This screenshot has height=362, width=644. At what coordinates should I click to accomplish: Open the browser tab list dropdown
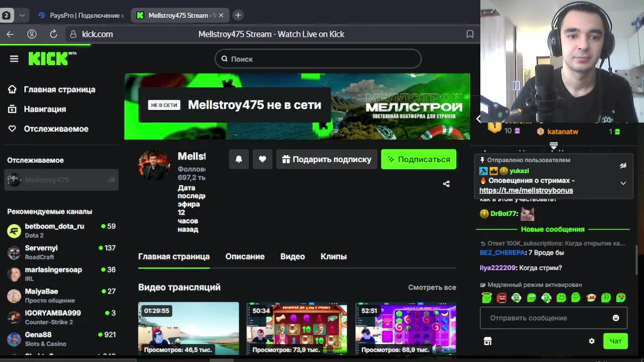[x=22, y=16]
